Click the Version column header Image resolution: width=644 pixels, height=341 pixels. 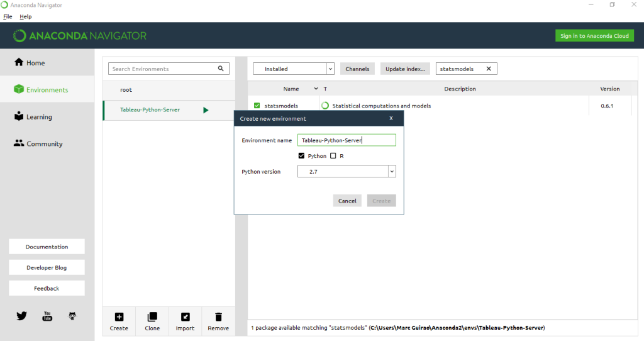[x=609, y=89]
